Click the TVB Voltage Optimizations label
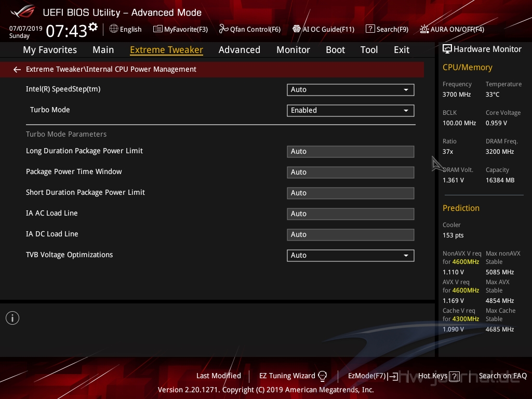This screenshot has height=399, width=532. tap(69, 255)
